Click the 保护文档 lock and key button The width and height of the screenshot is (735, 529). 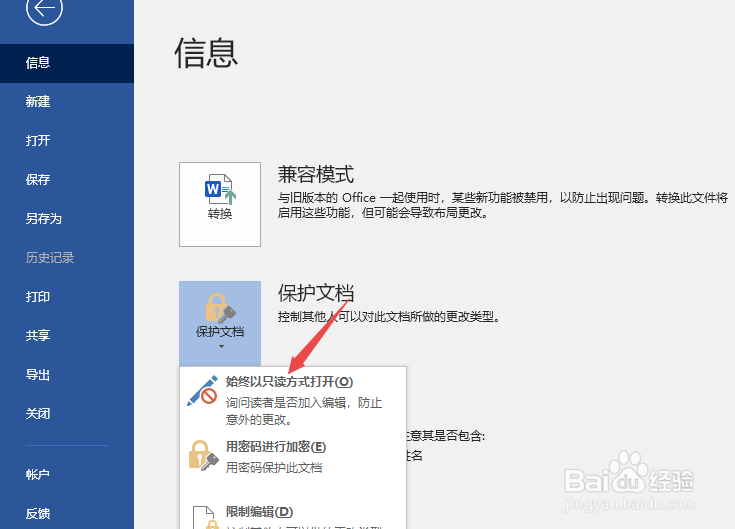click(220, 323)
